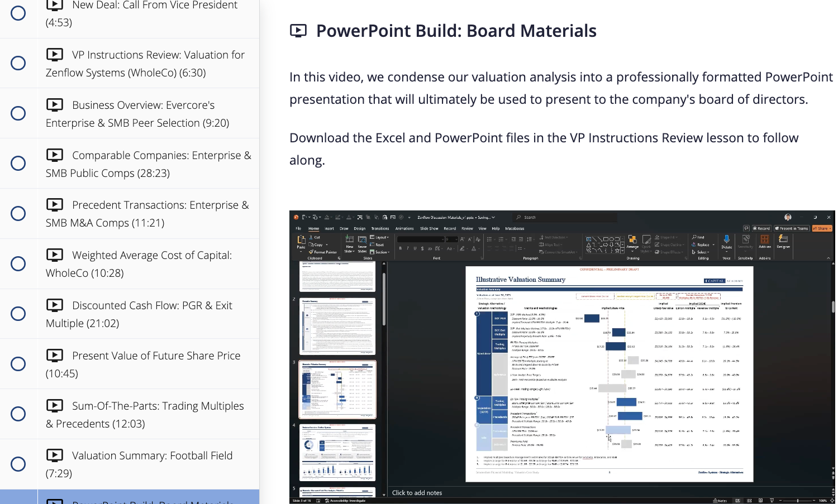
Task: Open the Macabacus ribbon tab
Action: (515, 228)
